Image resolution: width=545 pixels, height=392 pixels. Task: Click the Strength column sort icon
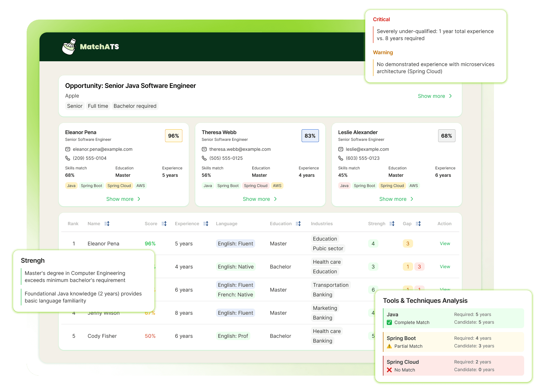tap(392, 223)
